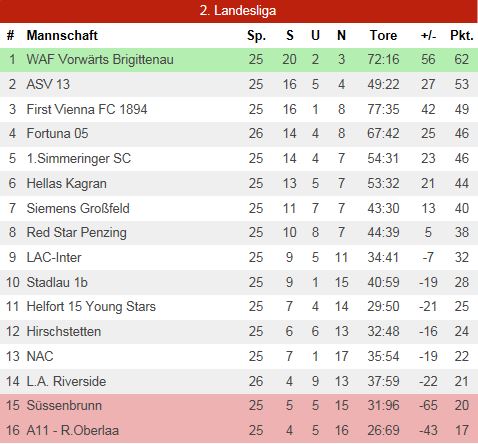Select LAC-Inter team name
The height and width of the screenshot is (444, 478).
click(54, 257)
